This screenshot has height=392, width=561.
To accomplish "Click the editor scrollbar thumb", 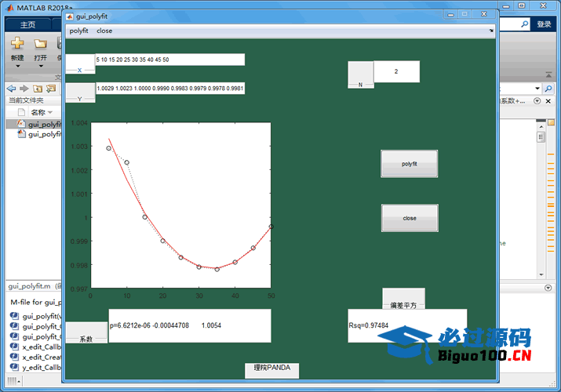I will tap(541, 137).
